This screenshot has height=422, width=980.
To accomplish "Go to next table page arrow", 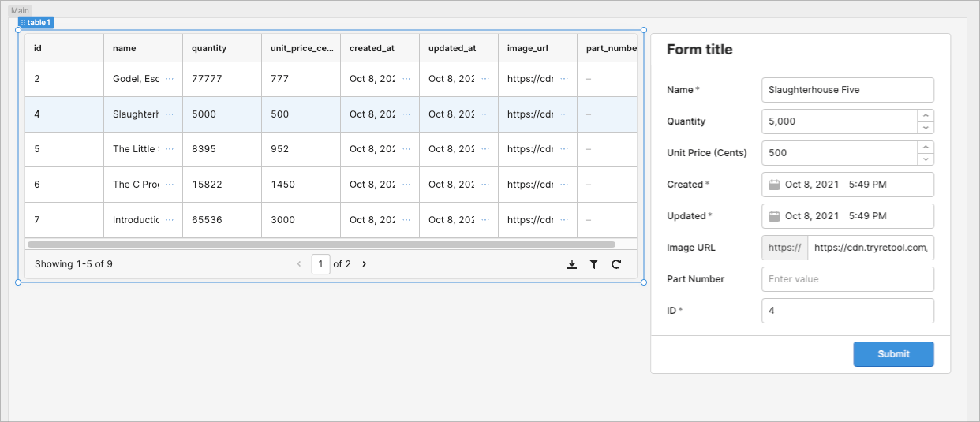I will coord(364,264).
